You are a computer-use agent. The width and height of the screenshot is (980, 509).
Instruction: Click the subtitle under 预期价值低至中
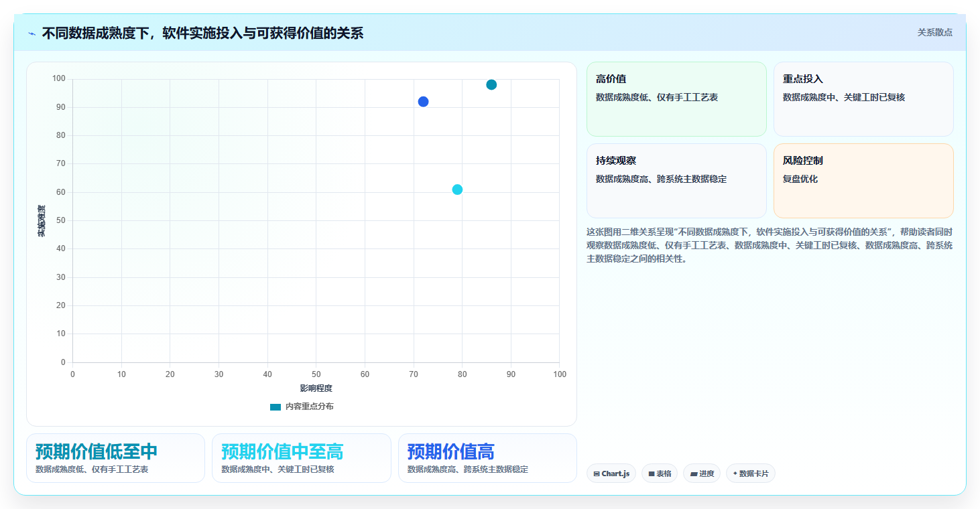click(92, 469)
